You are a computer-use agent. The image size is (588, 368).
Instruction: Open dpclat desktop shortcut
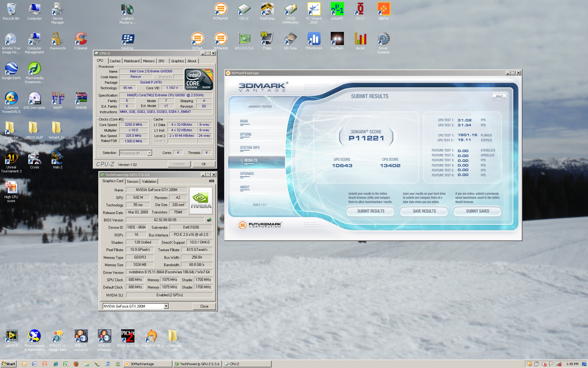coord(360,41)
